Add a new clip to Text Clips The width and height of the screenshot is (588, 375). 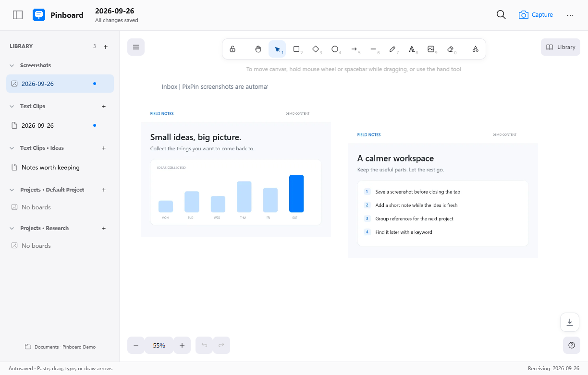tap(104, 106)
